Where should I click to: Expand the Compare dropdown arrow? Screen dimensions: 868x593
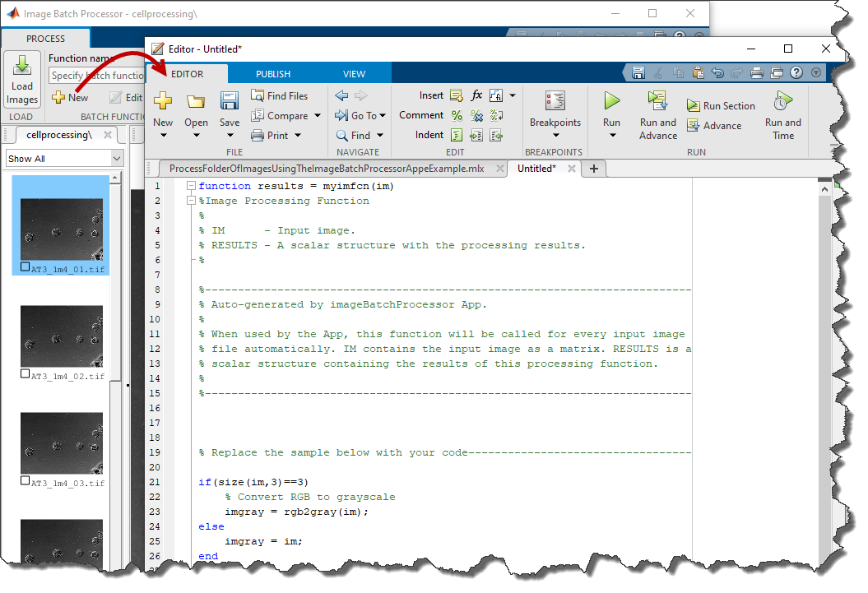pyautogui.click(x=318, y=116)
